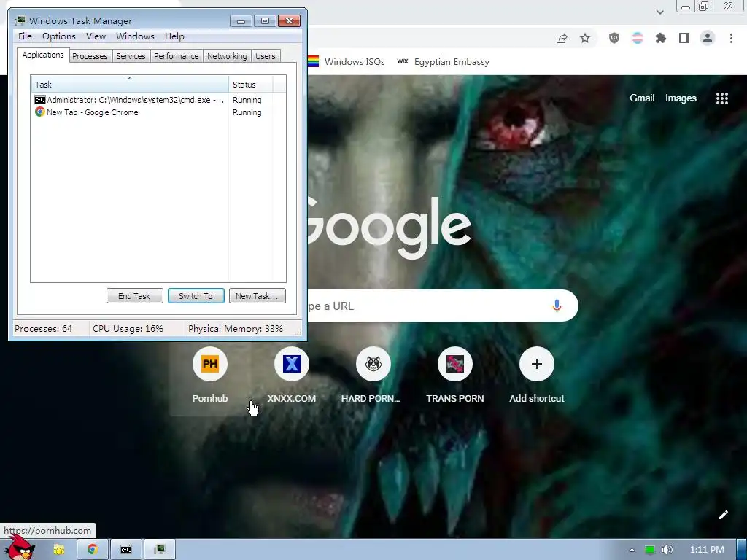
Task: Switch to Chrome from the taskbar
Action: pos(93,550)
